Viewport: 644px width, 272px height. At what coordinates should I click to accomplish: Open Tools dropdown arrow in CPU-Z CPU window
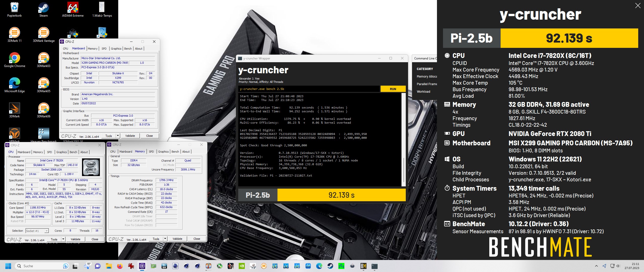tap(63, 239)
